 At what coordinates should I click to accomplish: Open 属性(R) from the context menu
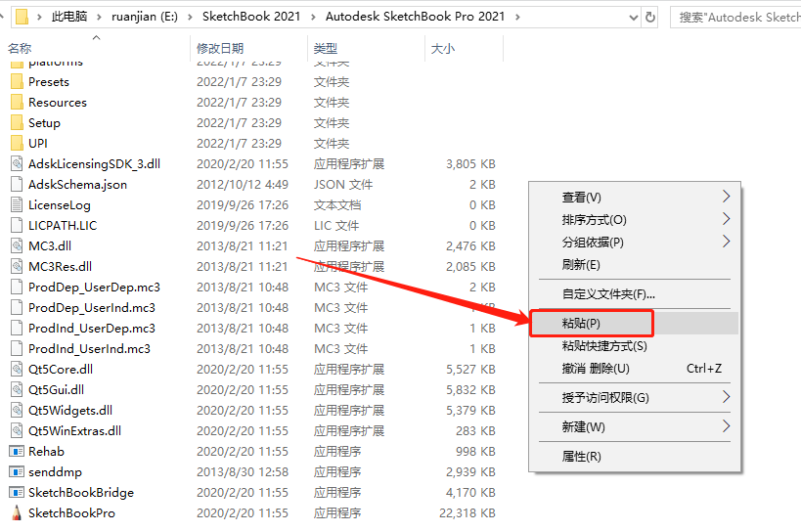pos(581,456)
